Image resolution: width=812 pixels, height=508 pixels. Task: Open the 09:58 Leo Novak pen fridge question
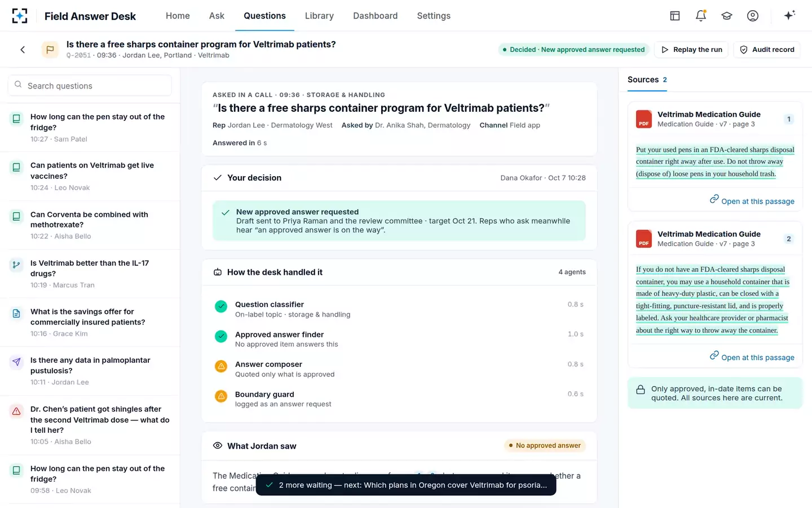90,479
